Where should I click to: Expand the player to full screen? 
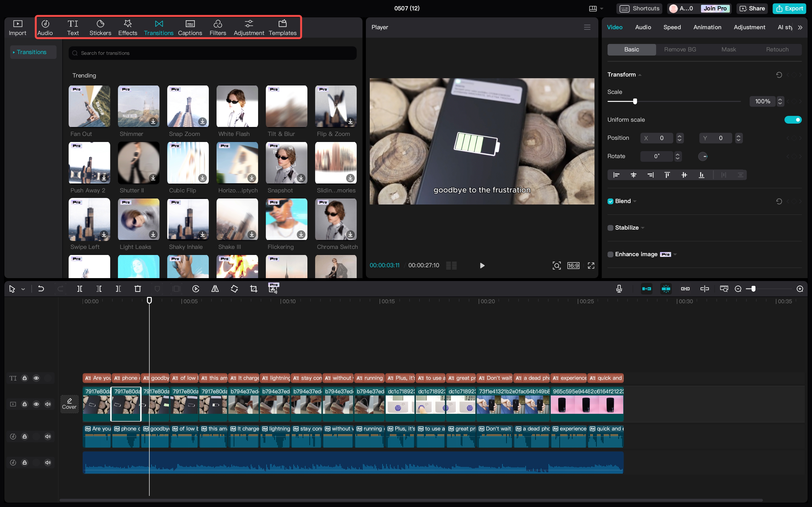click(x=591, y=265)
